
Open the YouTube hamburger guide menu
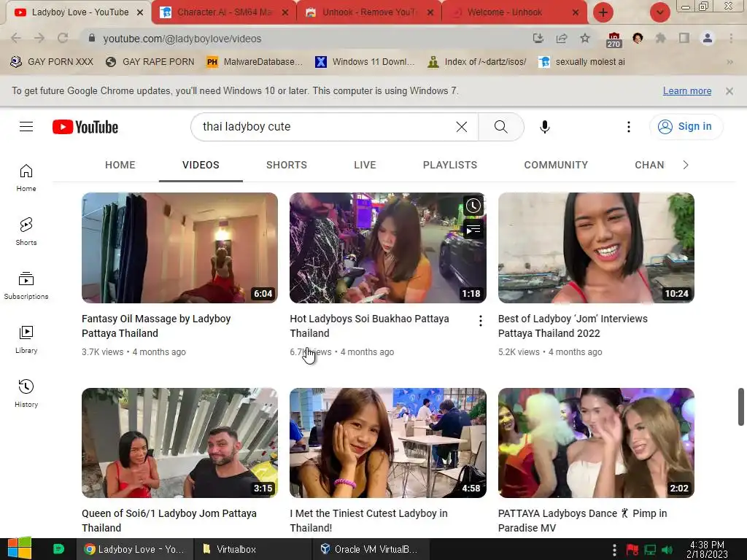(26, 127)
